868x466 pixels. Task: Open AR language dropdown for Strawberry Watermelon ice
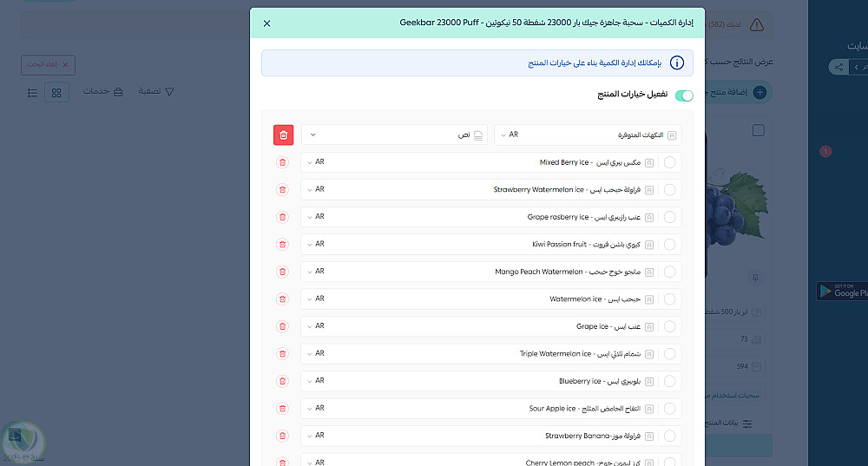[316, 189]
